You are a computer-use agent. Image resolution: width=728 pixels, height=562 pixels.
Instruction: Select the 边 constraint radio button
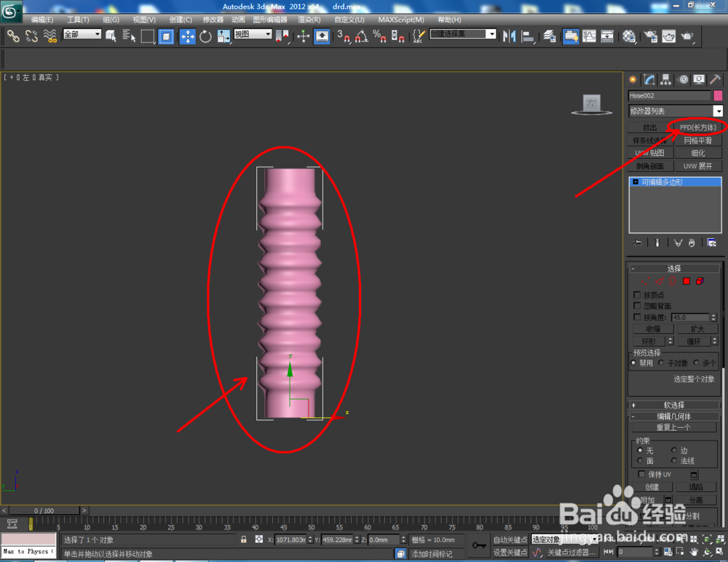(673, 450)
